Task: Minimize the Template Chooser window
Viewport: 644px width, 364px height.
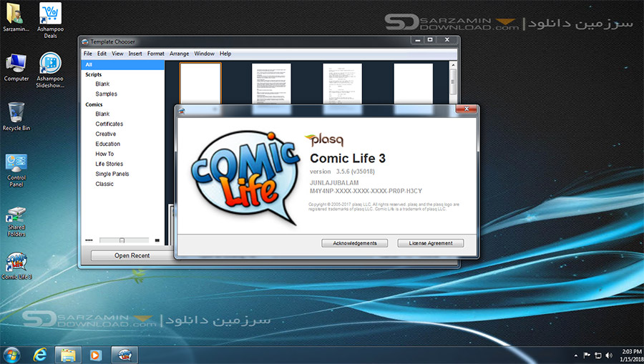Action: point(417,40)
